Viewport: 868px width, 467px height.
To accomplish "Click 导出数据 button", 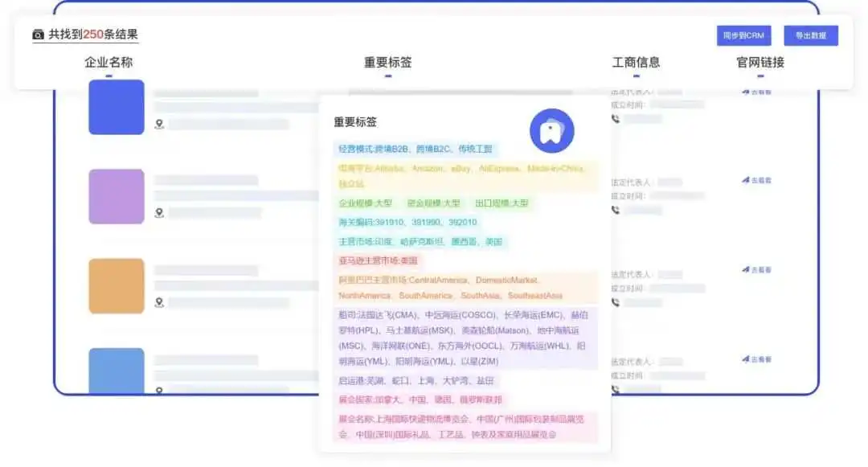I will (810, 35).
